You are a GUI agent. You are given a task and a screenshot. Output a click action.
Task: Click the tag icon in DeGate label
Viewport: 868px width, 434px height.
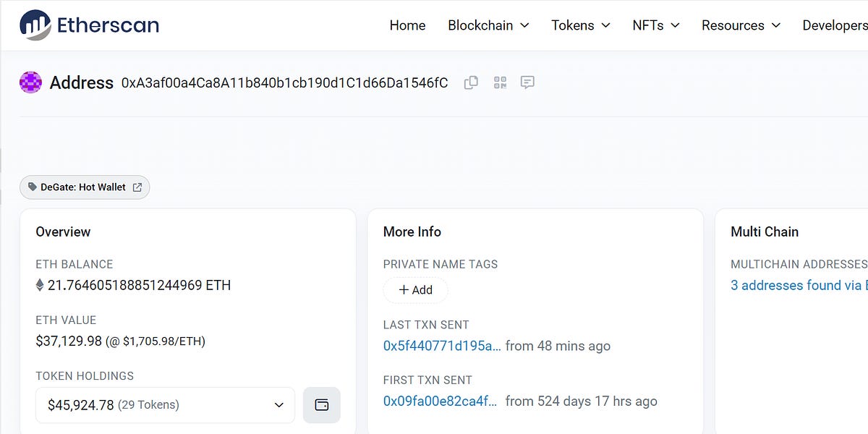click(x=31, y=187)
